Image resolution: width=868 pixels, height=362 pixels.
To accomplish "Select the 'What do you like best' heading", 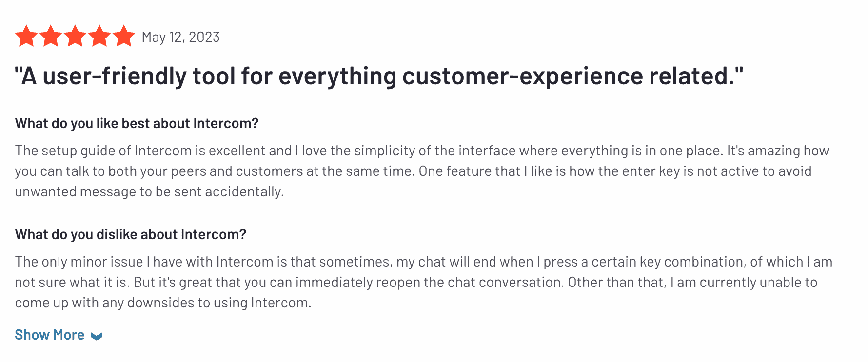I will [137, 123].
